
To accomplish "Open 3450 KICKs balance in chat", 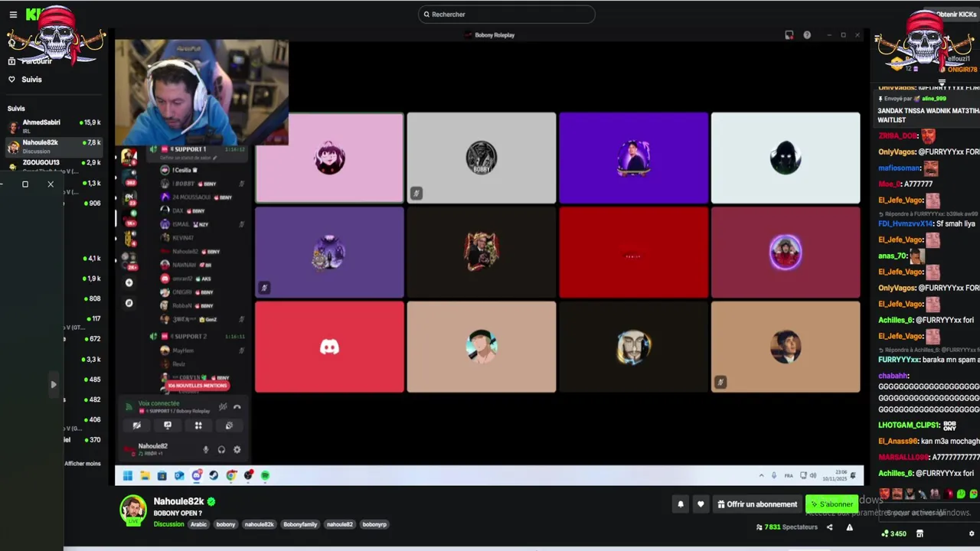I will [894, 534].
